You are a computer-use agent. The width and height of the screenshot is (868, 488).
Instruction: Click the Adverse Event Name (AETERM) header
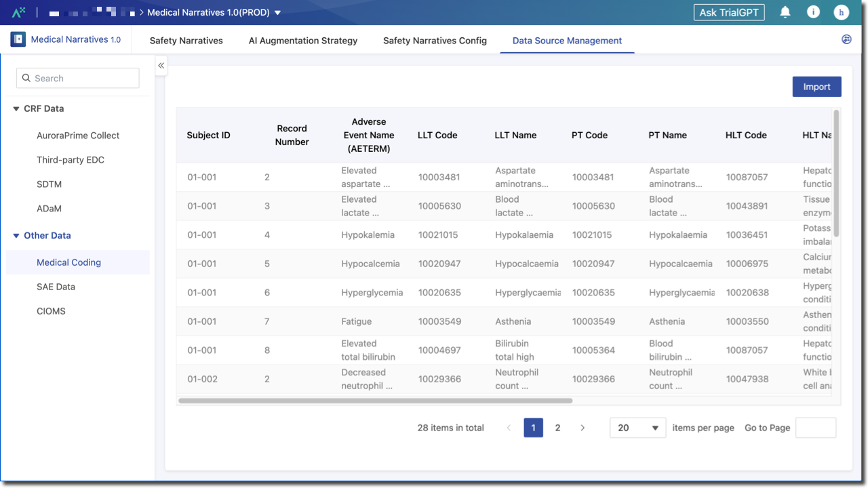coord(369,135)
